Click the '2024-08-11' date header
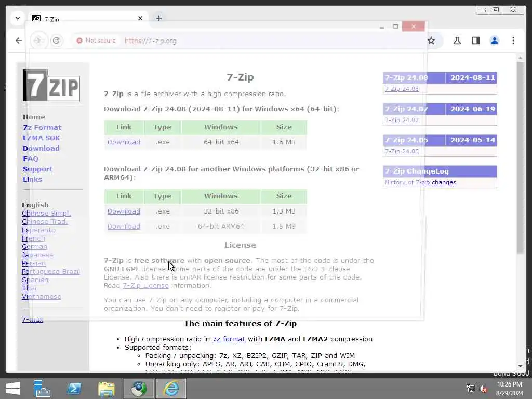 [x=472, y=78]
